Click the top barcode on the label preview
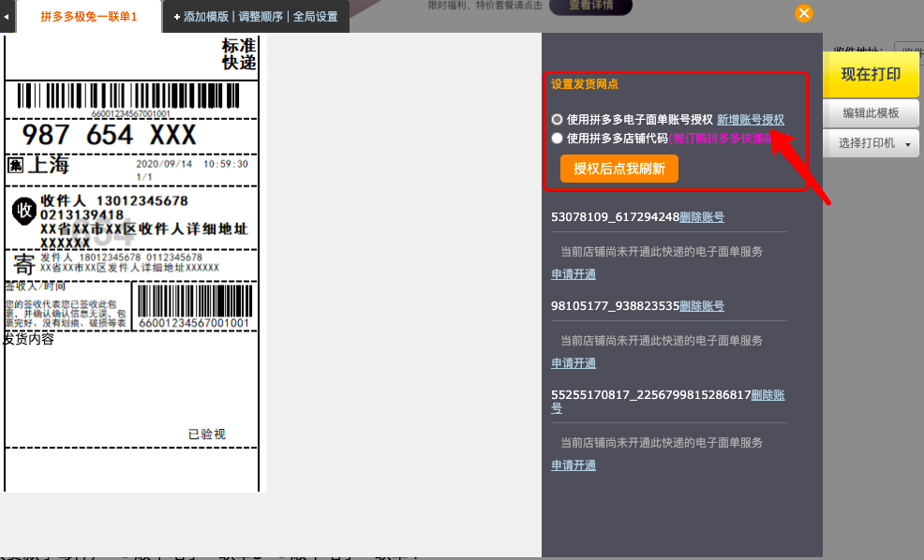The width and height of the screenshot is (924, 560). 128,96
